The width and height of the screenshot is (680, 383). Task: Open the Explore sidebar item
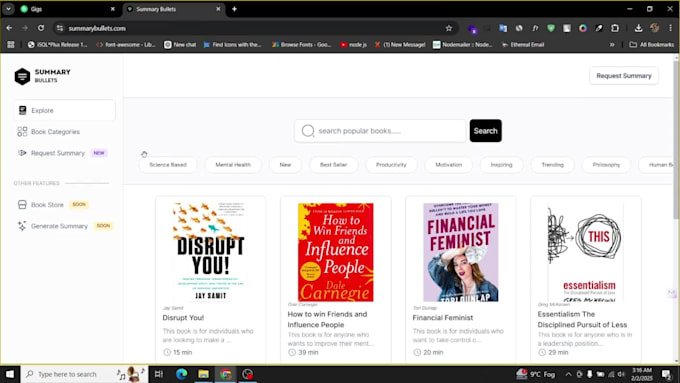coord(65,110)
